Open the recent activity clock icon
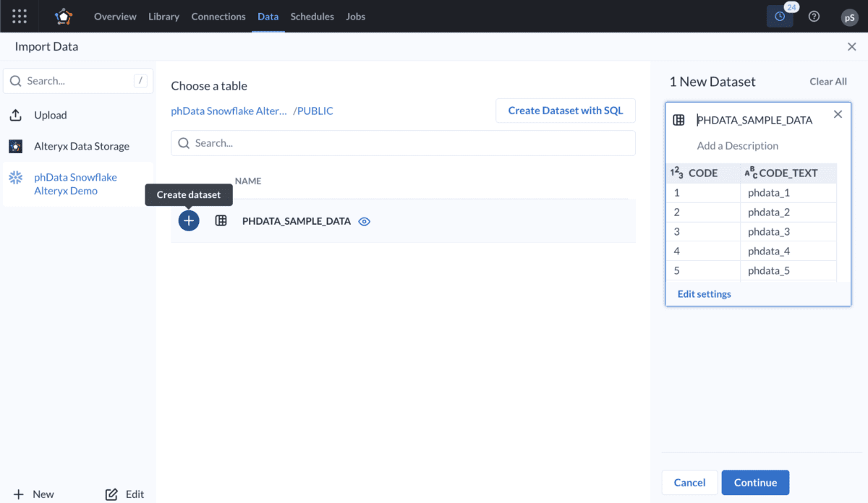 [779, 16]
